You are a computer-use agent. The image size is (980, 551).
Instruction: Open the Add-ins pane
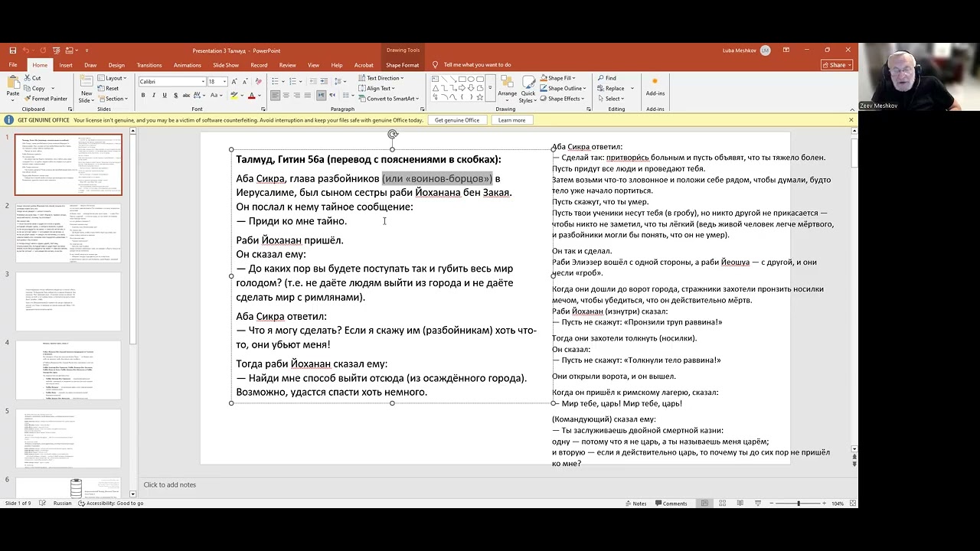(655, 86)
